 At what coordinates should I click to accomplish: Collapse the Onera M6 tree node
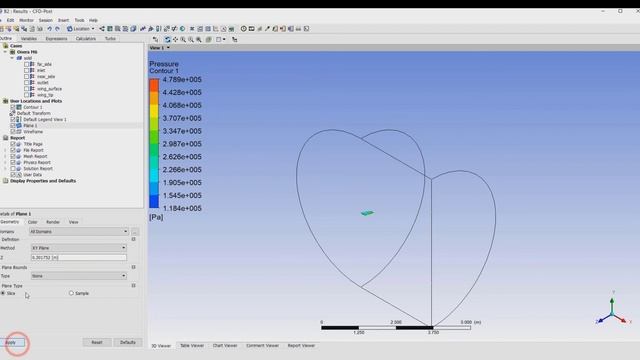[x=6, y=52]
